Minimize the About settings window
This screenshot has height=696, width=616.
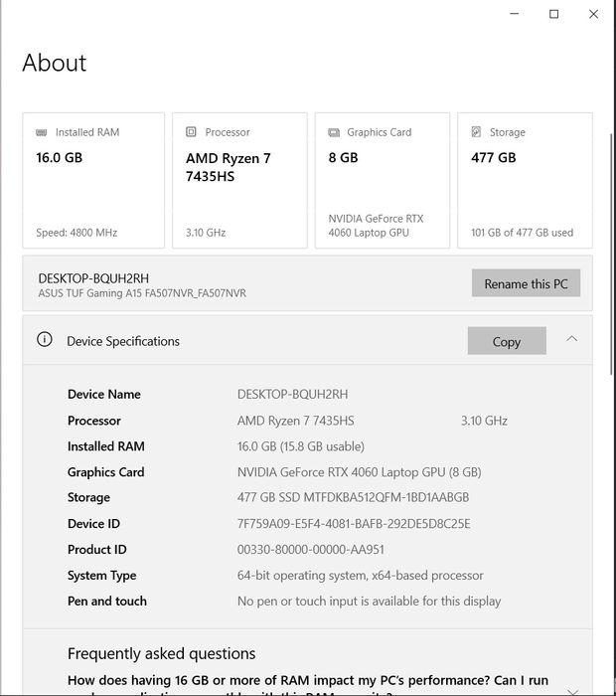[x=515, y=14]
